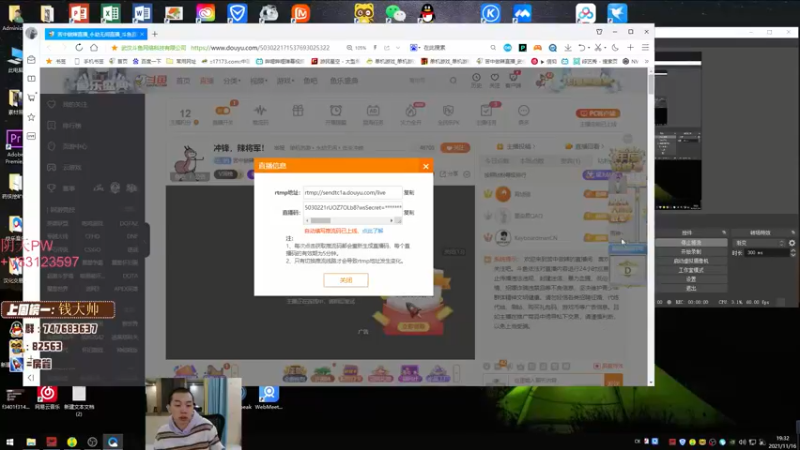Click the gamepad icon in browser toolbar
The width and height of the screenshot is (800, 450).
[537, 47]
